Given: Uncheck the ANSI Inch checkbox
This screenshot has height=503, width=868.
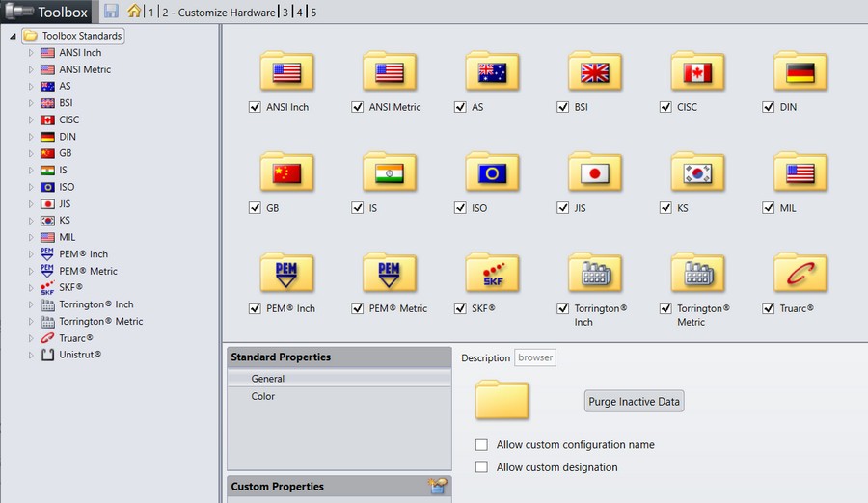Looking at the screenshot, I should [x=255, y=107].
